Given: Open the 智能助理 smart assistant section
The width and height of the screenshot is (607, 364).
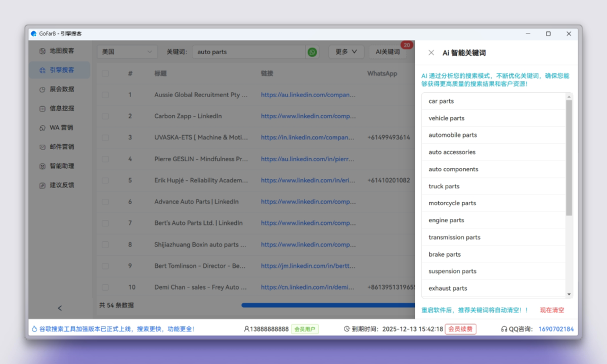Looking at the screenshot, I should coord(60,166).
